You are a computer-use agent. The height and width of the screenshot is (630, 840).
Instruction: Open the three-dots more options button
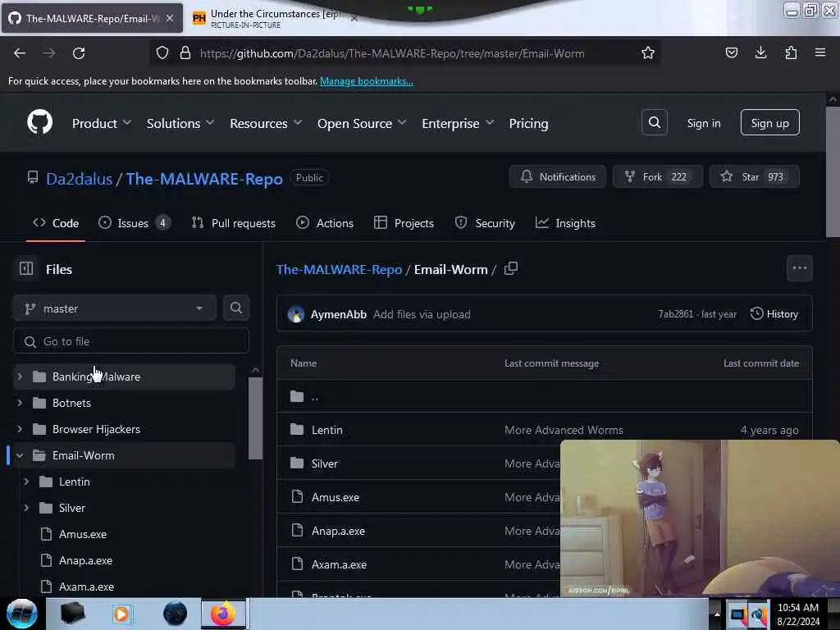[x=799, y=268]
